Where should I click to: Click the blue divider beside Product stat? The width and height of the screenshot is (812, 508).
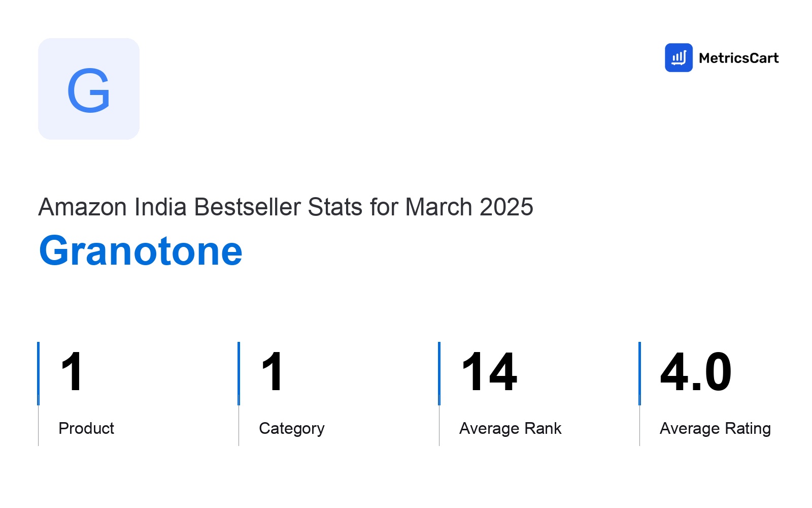click(x=38, y=373)
